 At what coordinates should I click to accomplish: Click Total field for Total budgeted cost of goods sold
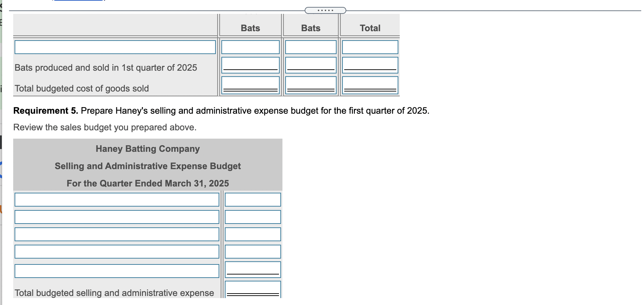[x=370, y=85]
